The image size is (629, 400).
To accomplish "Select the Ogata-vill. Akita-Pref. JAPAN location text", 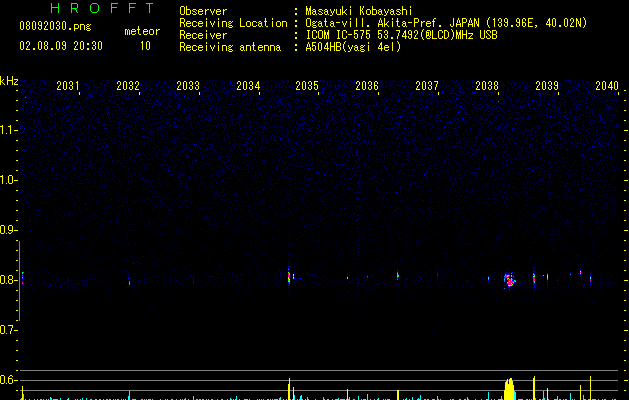I will pos(446,23).
